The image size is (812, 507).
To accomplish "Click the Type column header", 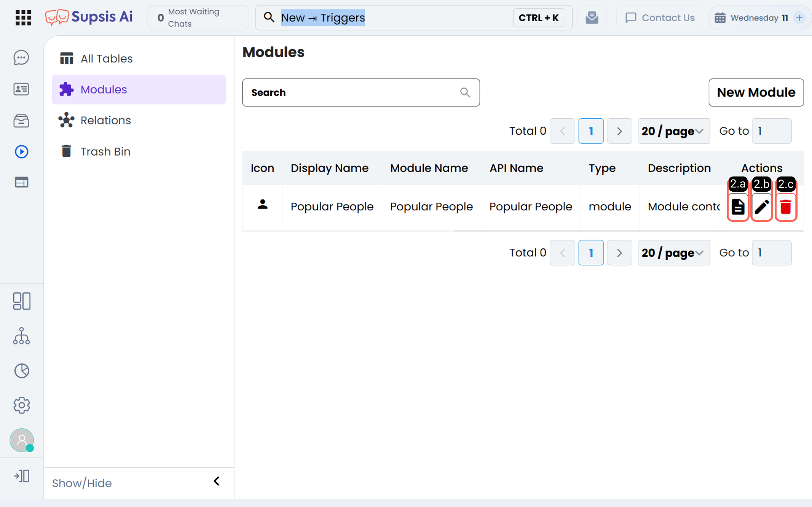I will coord(602,168).
